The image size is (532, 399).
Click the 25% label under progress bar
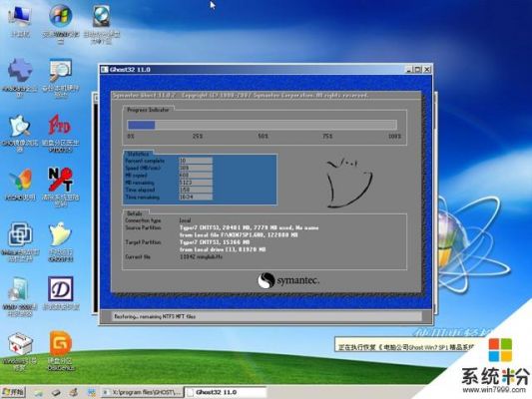pos(198,136)
